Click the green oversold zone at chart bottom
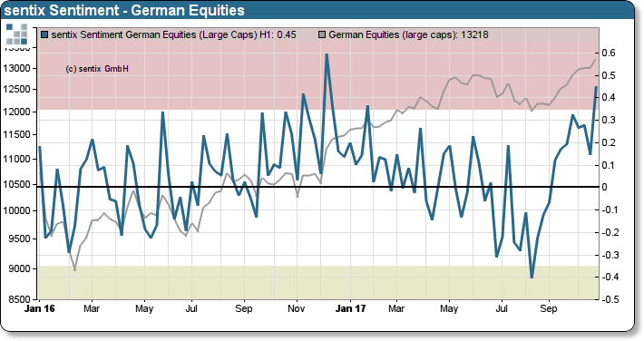The height and width of the screenshot is (341, 644). tap(318, 282)
